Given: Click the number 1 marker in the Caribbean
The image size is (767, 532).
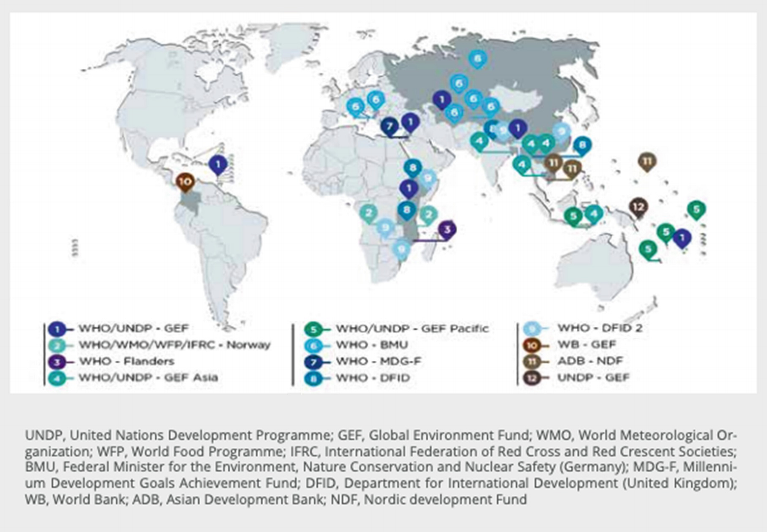Looking at the screenshot, I should [218, 165].
